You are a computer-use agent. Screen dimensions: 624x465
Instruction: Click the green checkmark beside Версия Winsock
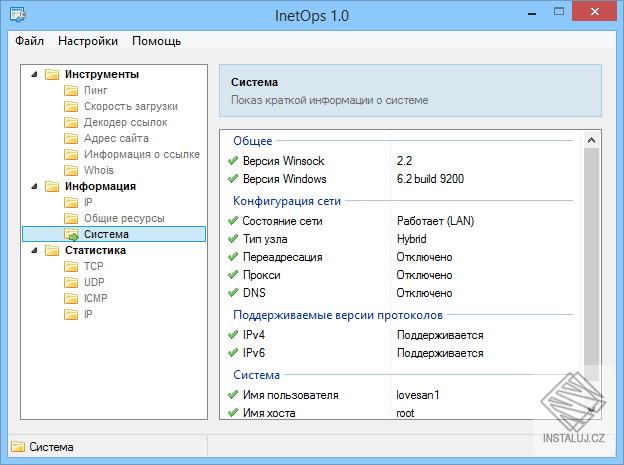(233, 161)
